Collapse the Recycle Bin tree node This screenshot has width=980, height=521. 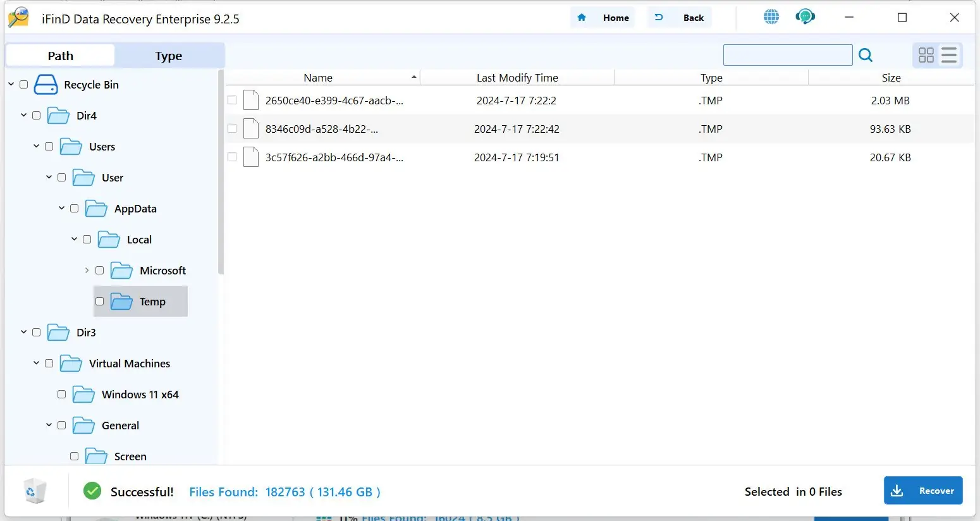(11, 84)
